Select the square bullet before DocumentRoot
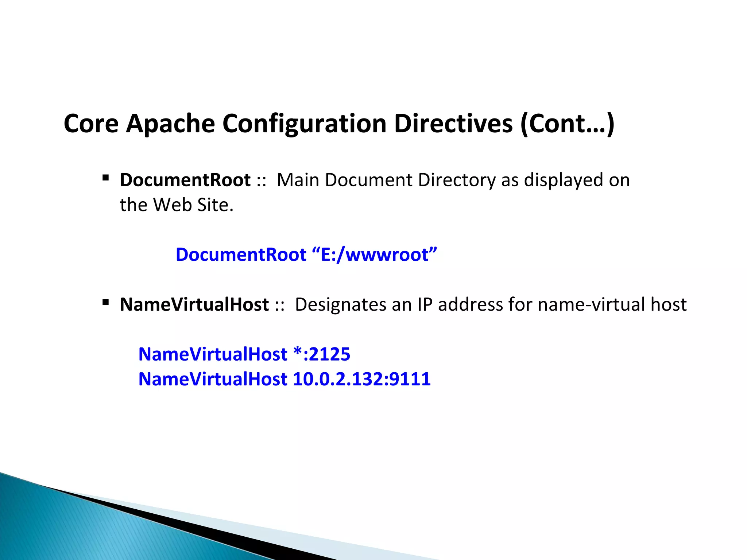The width and height of the screenshot is (747, 560). (x=106, y=178)
